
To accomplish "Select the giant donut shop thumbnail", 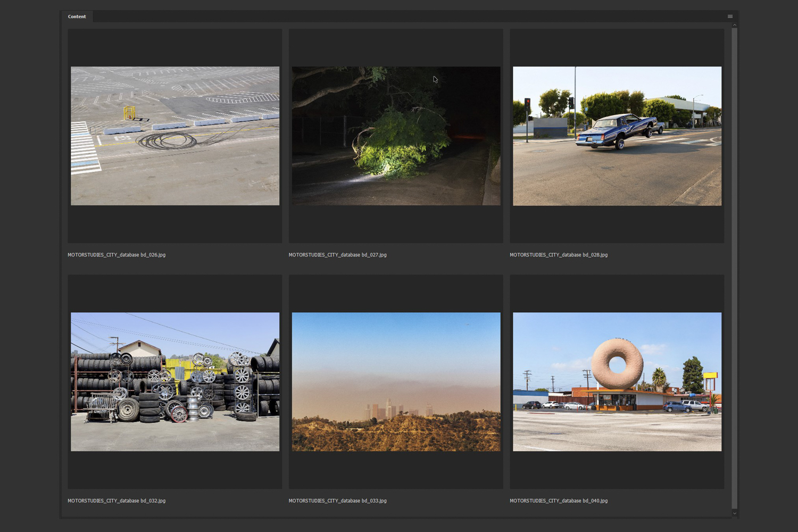I will click(617, 381).
